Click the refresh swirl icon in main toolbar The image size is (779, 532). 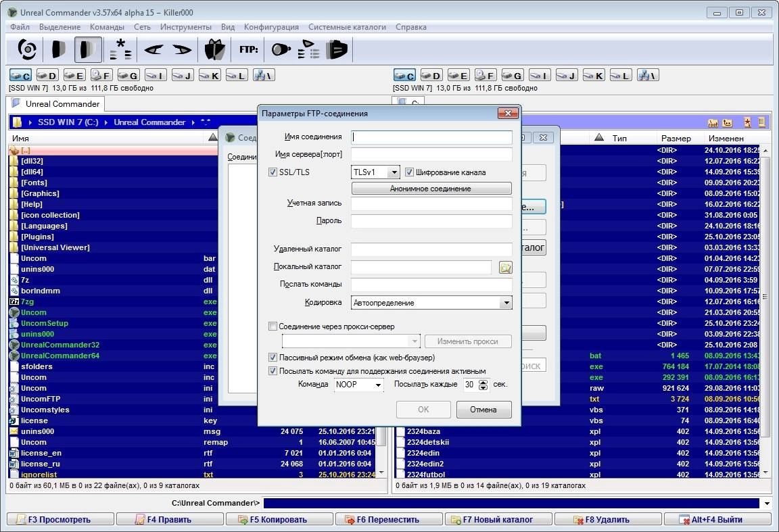tap(27, 49)
